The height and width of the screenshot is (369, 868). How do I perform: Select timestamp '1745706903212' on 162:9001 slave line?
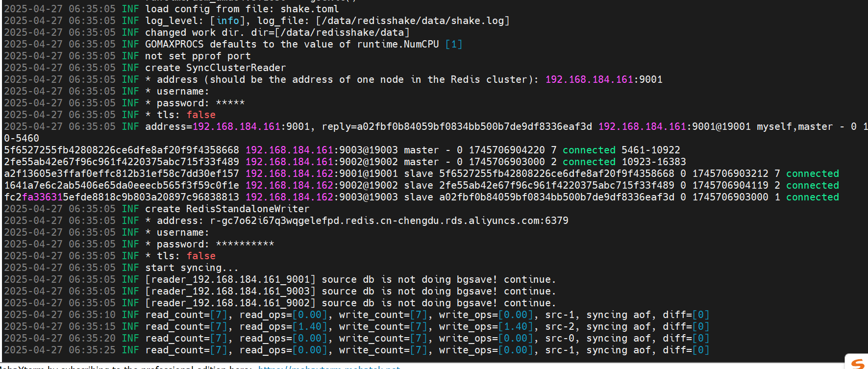pos(730,173)
